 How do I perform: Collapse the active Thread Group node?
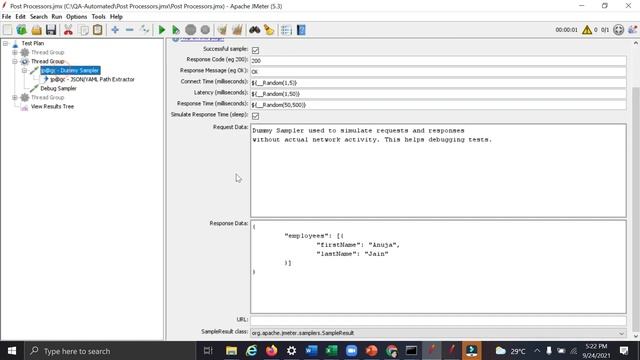pos(15,61)
